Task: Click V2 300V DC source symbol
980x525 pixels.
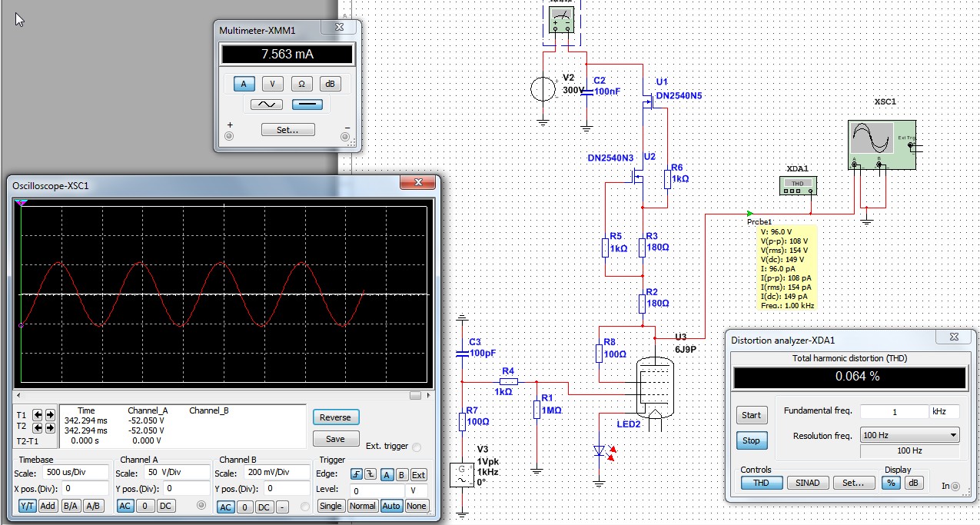Action: tap(543, 89)
